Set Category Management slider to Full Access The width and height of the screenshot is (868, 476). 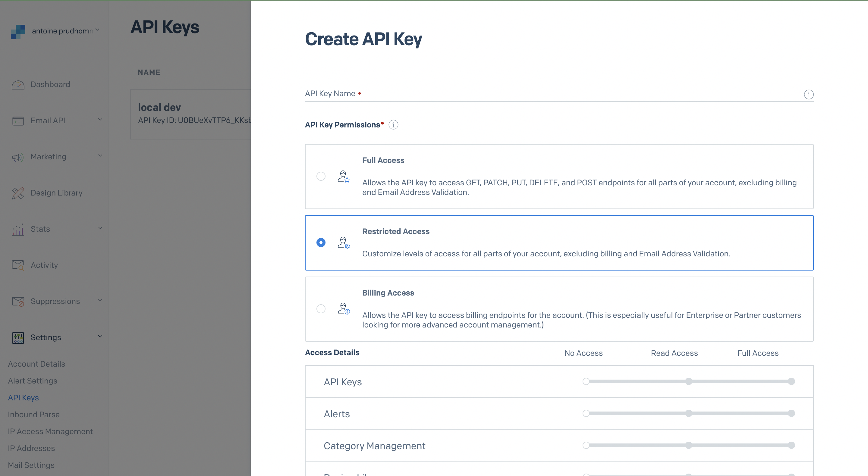point(791,445)
